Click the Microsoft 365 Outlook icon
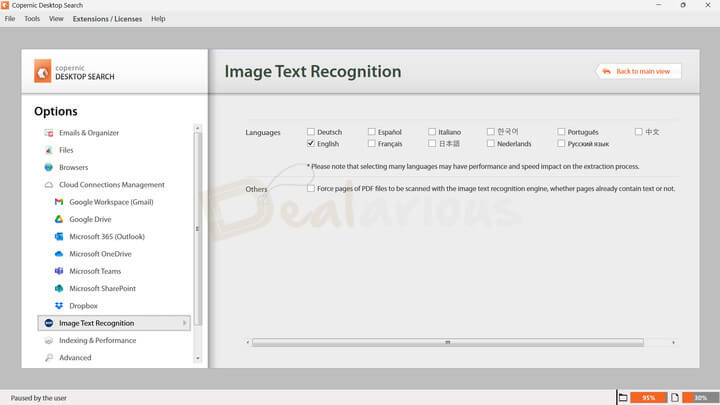The image size is (720, 405). [59, 236]
